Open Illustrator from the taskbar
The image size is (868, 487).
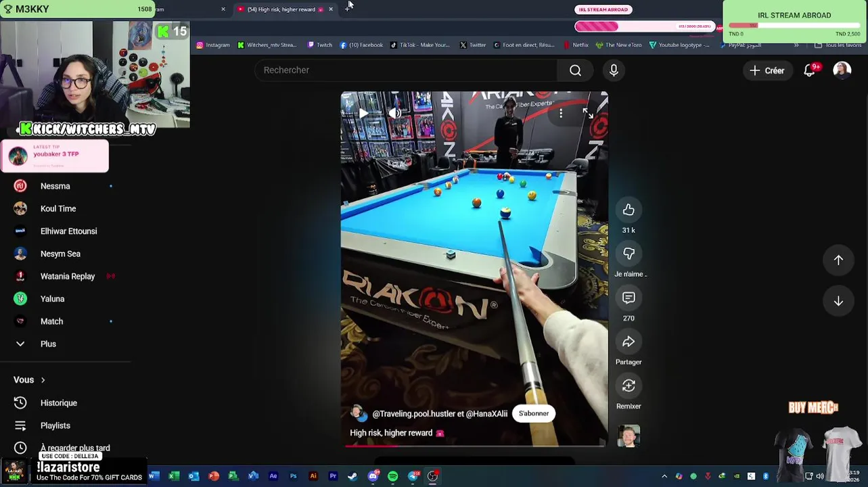tap(313, 476)
